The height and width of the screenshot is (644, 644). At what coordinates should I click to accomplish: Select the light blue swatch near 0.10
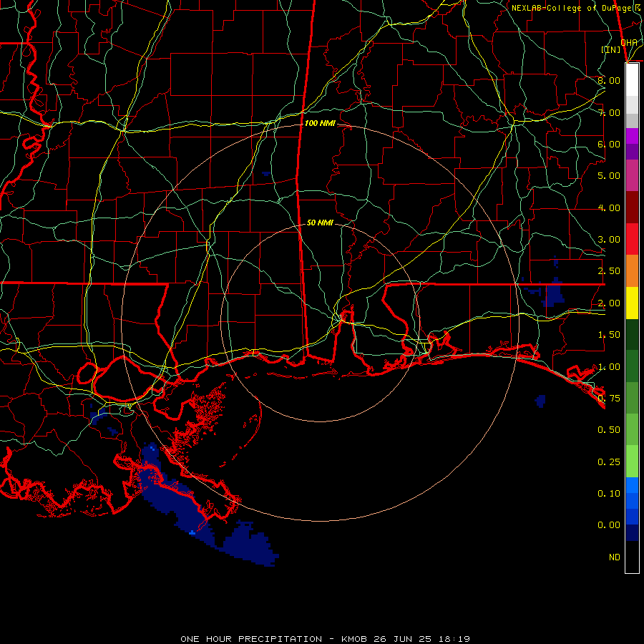(x=632, y=485)
